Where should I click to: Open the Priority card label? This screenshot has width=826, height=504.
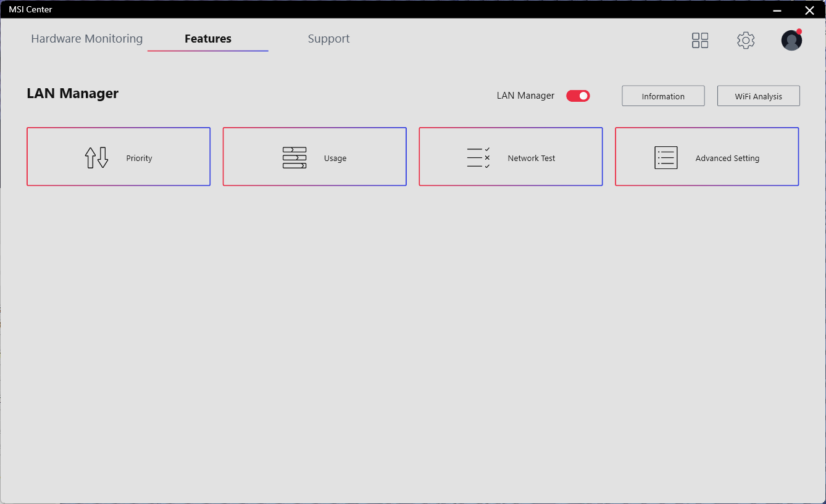click(x=140, y=159)
